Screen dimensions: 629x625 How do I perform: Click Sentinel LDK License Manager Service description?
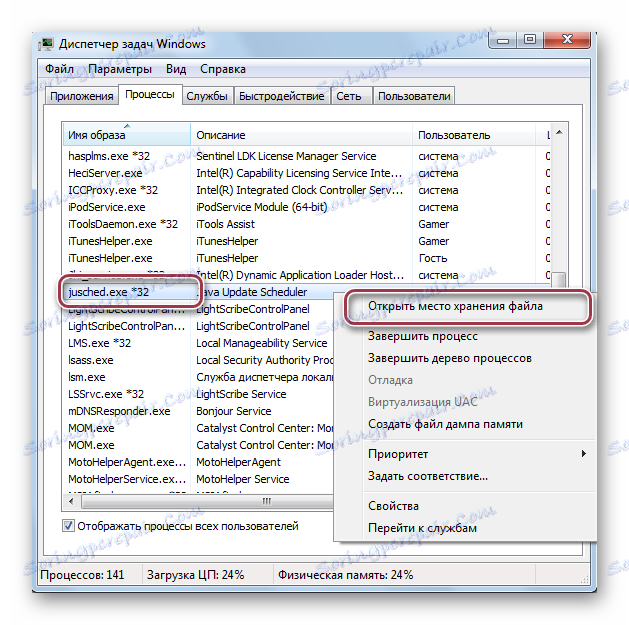pyautogui.click(x=286, y=156)
